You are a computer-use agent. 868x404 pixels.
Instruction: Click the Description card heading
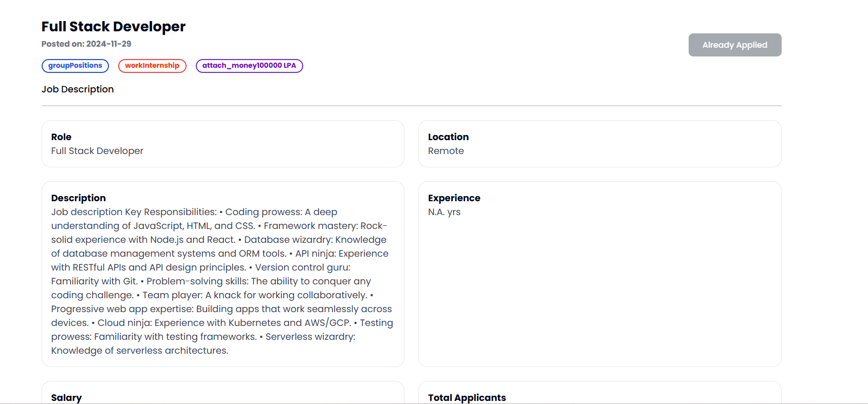point(79,198)
